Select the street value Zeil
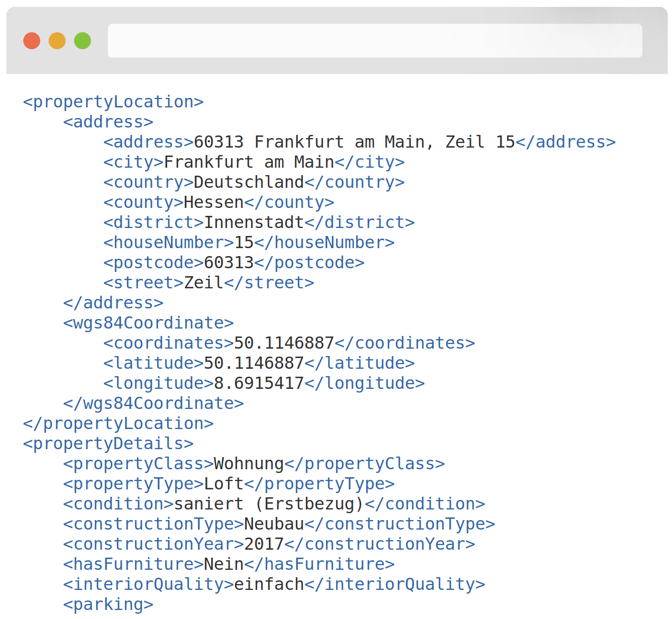Image resolution: width=672 pixels, height=619 pixels. point(203,283)
